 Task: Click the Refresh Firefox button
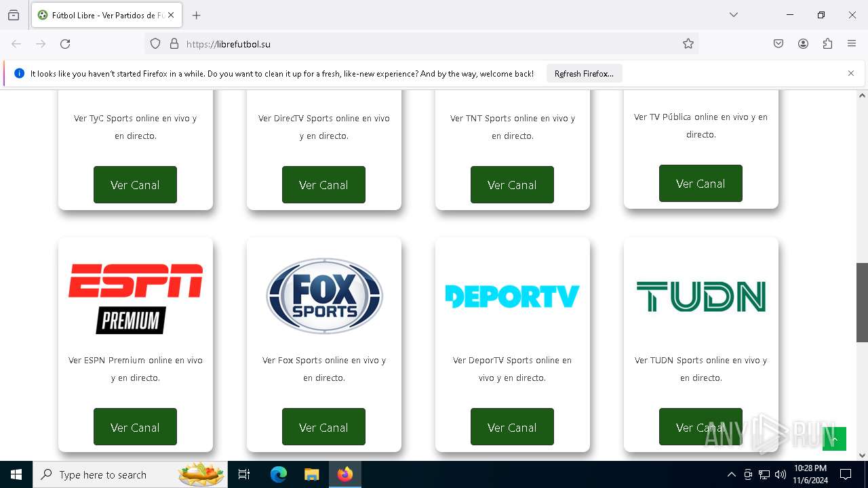tap(584, 74)
